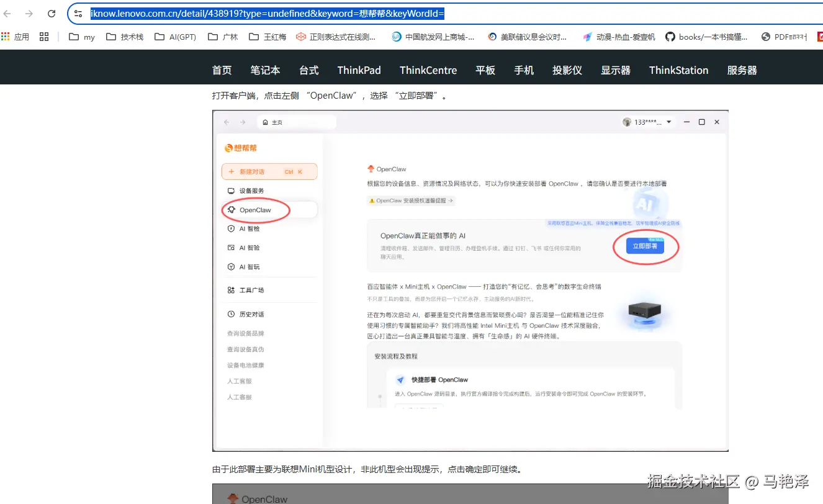
Task: Open ThinkStation navigation item
Action: tap(679, 70)
